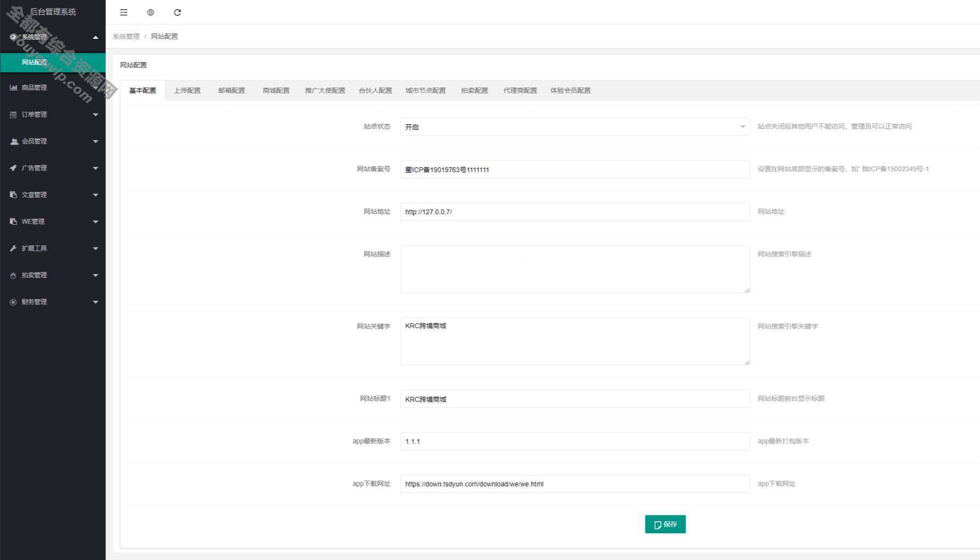Click the document icon beside WE管理

[x=13, y=222]
